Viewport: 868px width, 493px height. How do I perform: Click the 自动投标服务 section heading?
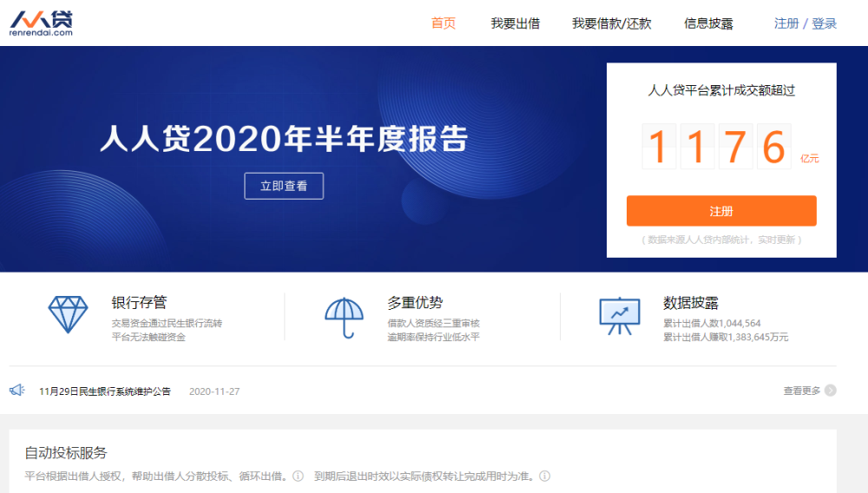(66, 452)
